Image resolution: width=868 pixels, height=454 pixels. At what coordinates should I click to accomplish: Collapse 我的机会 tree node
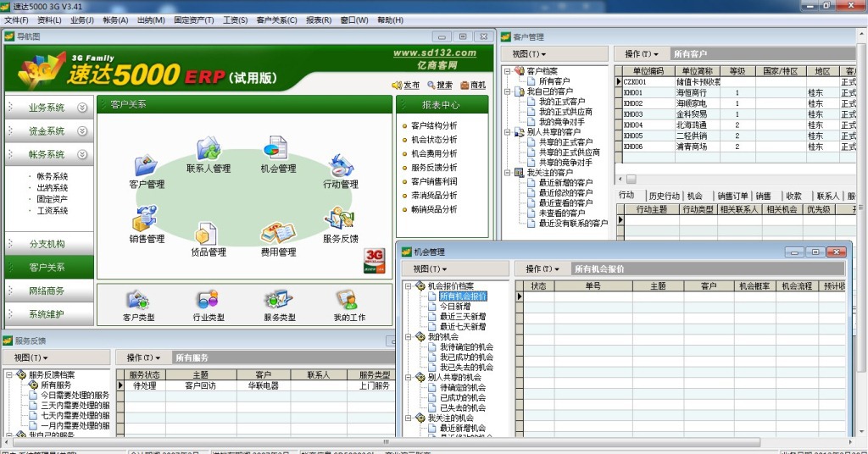tap(408, 336)
